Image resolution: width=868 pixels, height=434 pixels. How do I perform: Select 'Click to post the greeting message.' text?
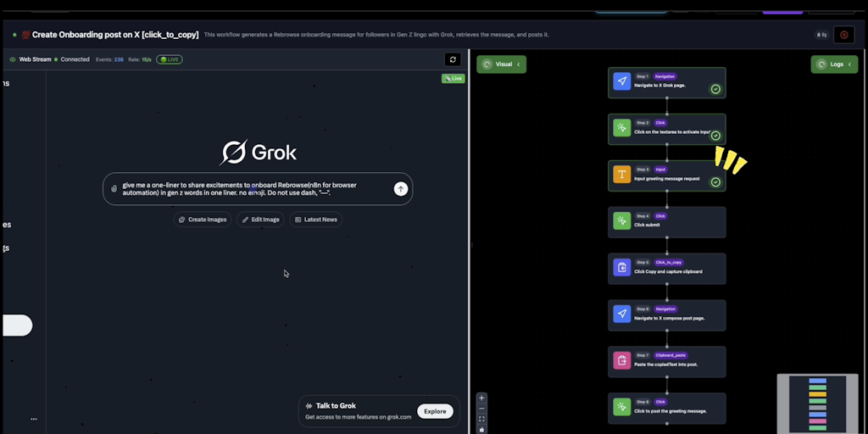point(670,411)
